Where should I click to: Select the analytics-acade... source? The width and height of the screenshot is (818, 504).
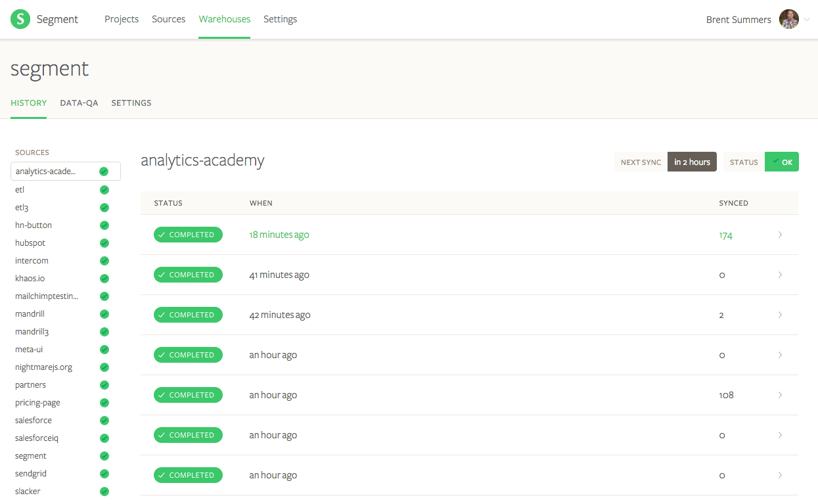[66, 172]
